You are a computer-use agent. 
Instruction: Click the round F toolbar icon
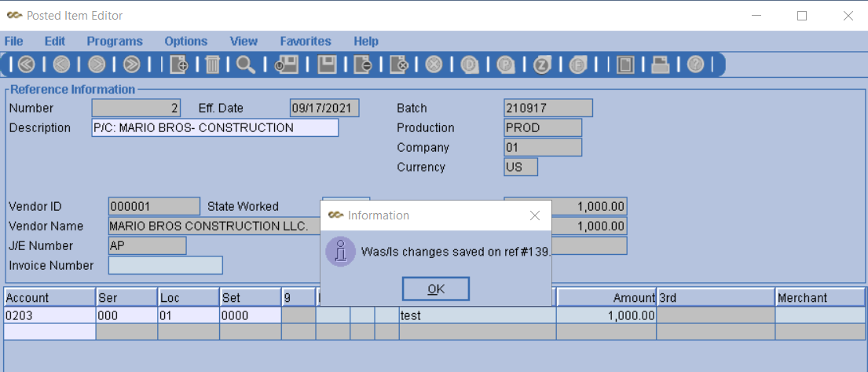(577, 64)
